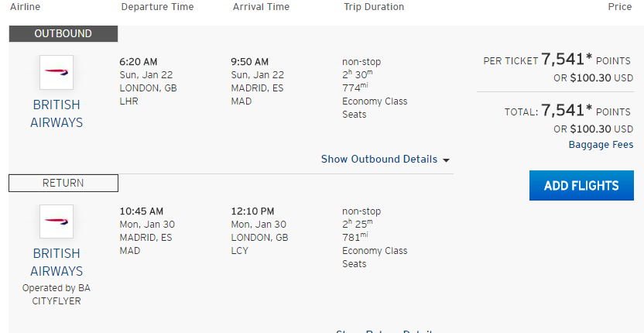Screen dimensions: 644x333
Task: Click the Operated by BA CITYFLYER note
Action: (x=57, y=295)
